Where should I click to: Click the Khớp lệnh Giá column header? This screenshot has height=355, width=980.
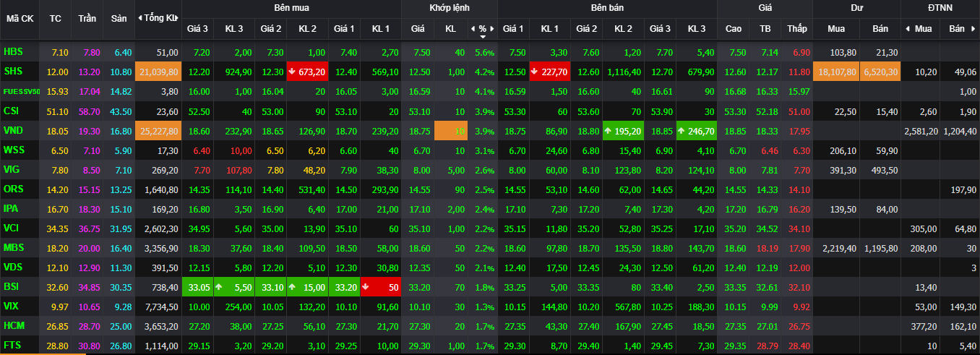tap(418, 28)
